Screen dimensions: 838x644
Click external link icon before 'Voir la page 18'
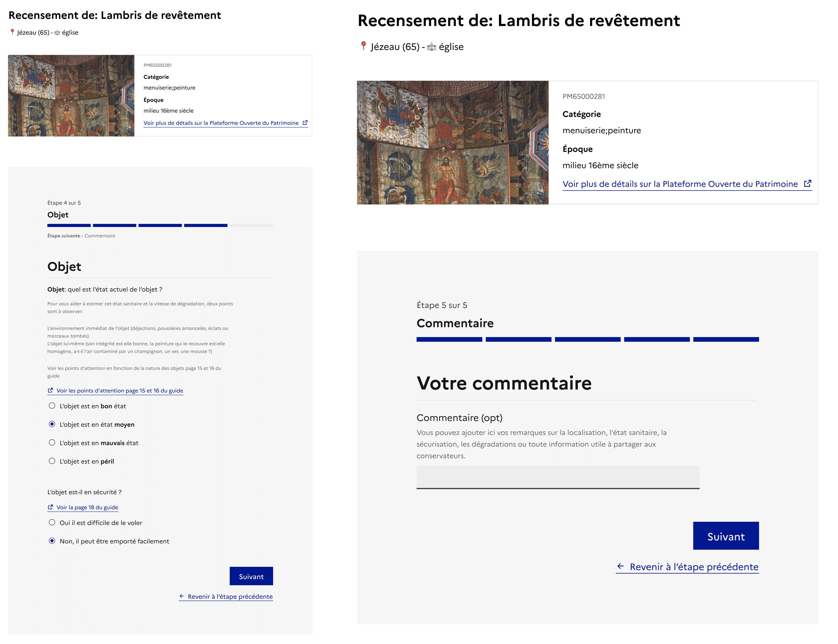tap(50, 507)
